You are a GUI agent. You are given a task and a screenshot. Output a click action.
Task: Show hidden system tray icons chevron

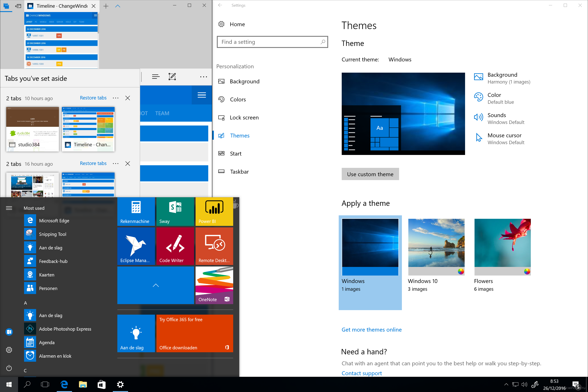coord(506,384)
